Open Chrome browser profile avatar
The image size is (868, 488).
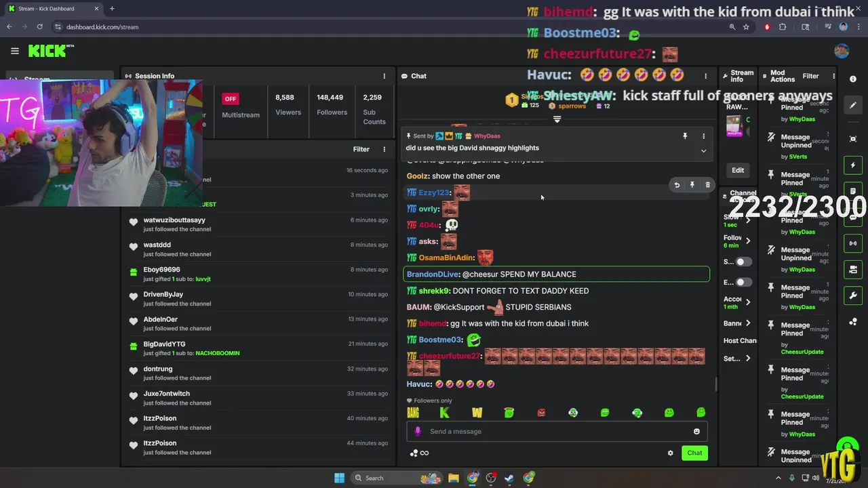[x=843, y=27]
